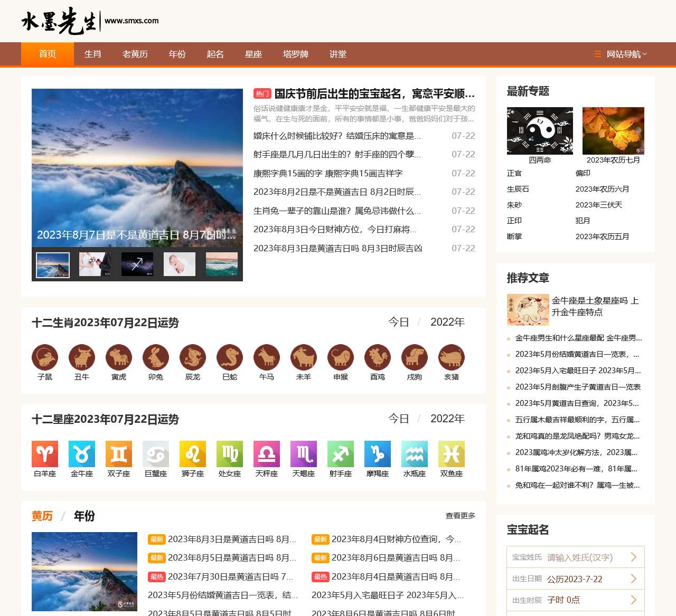Screen dimensions: 676x616
Task: Click the 戌狗 dog zodiac icon
Action: point(415,357)
